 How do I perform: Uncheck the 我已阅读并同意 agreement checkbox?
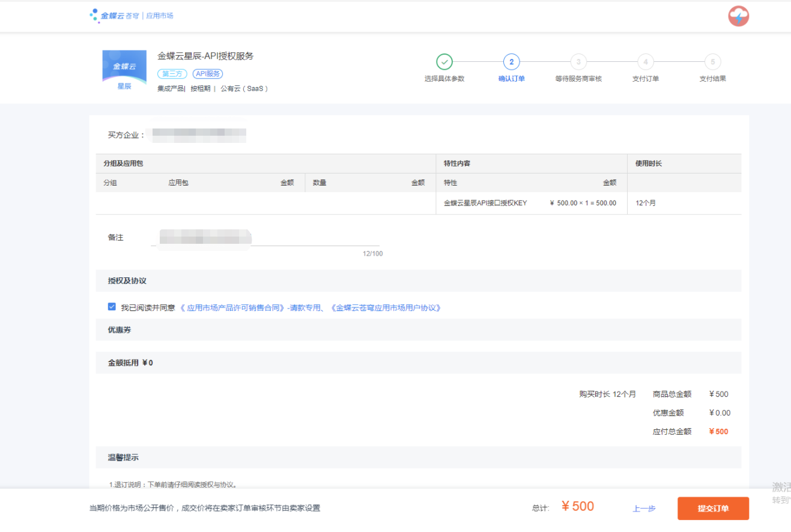[x=112, y=307]
